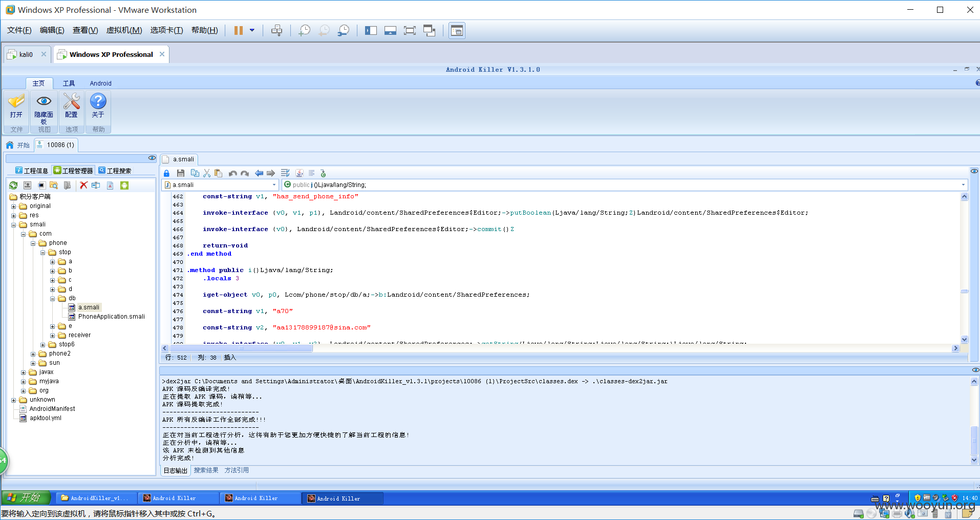The image size is (980, 520).
Task: Click the 打开 open button
Action: (16, 107)
